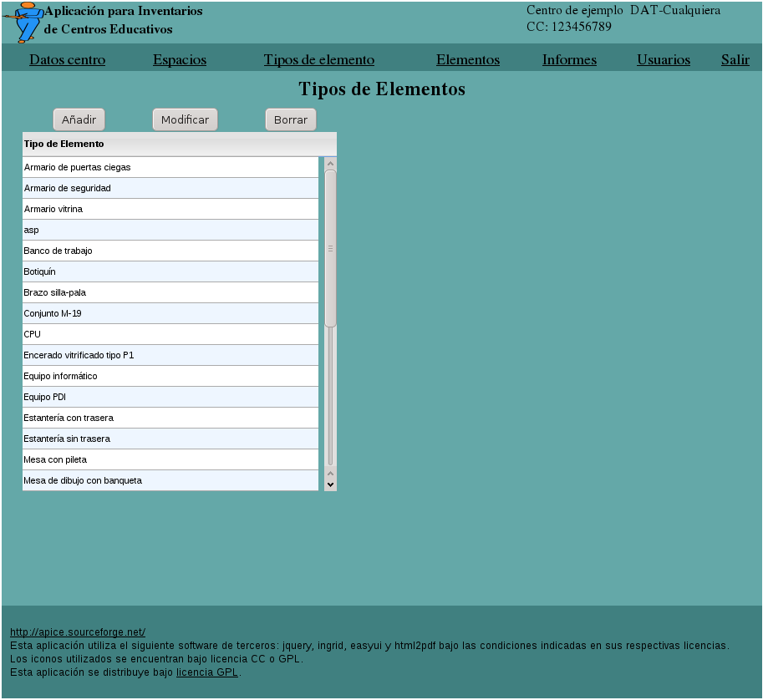Click the list's vertical scrollbar thumb
763x700 pixels.
tap(330, 249)
